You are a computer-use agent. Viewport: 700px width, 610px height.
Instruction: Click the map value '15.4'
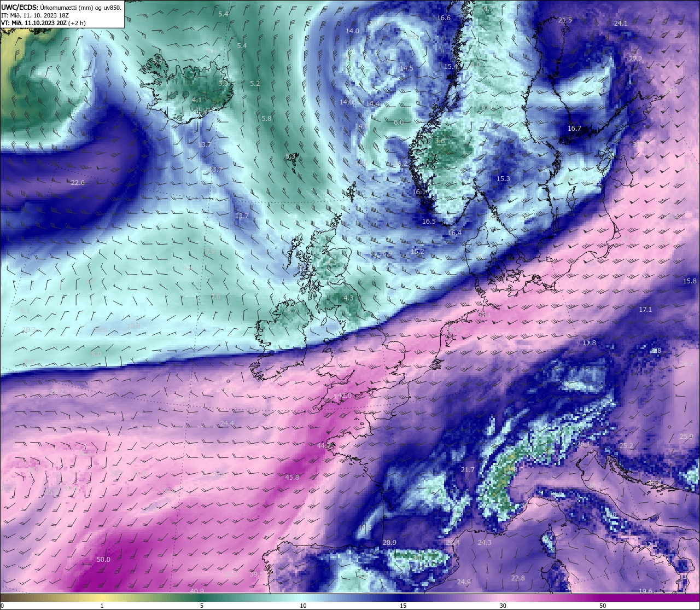point(451,66)
